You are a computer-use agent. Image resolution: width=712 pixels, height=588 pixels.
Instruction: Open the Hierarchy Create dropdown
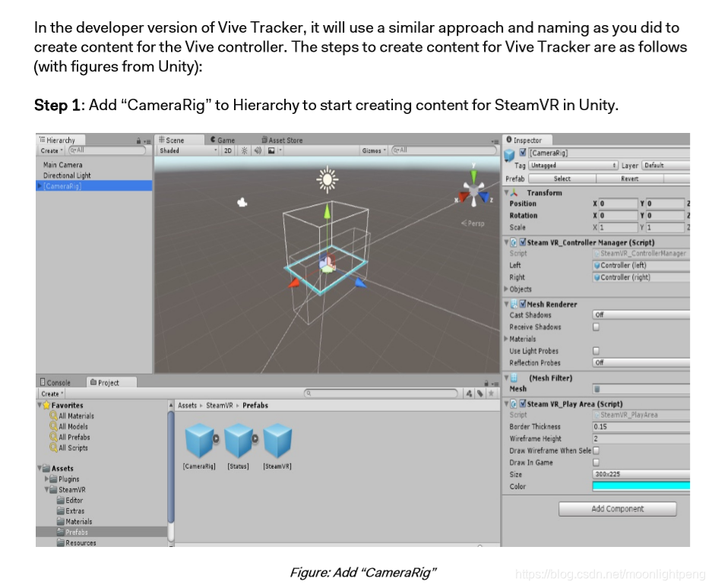click(x=52, y=150)
